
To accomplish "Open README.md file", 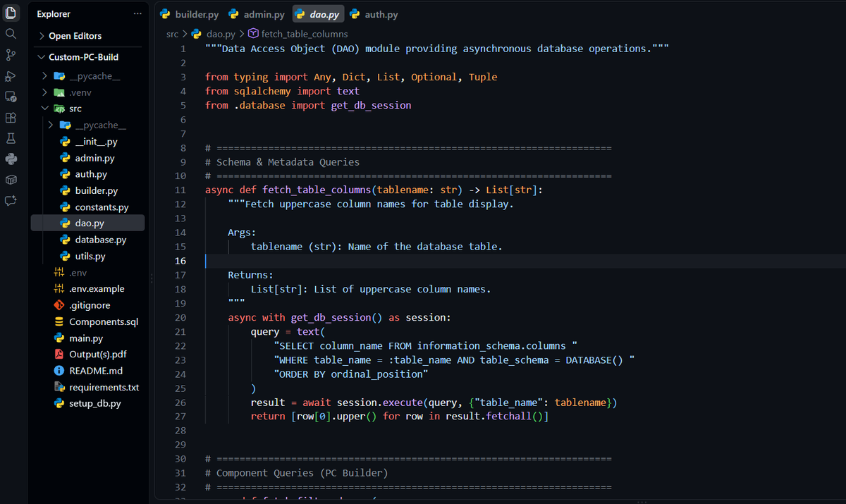I will (88, 371).
